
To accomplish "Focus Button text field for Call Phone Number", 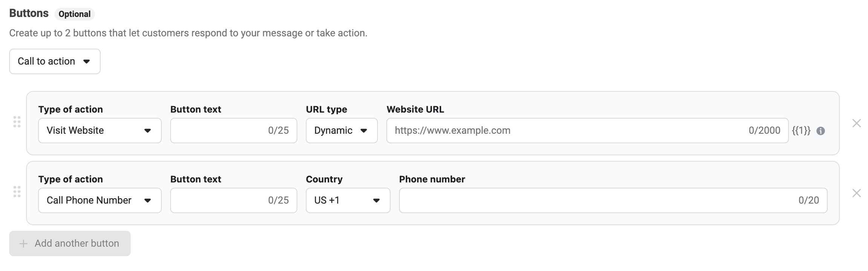I will tap(219, 201).
